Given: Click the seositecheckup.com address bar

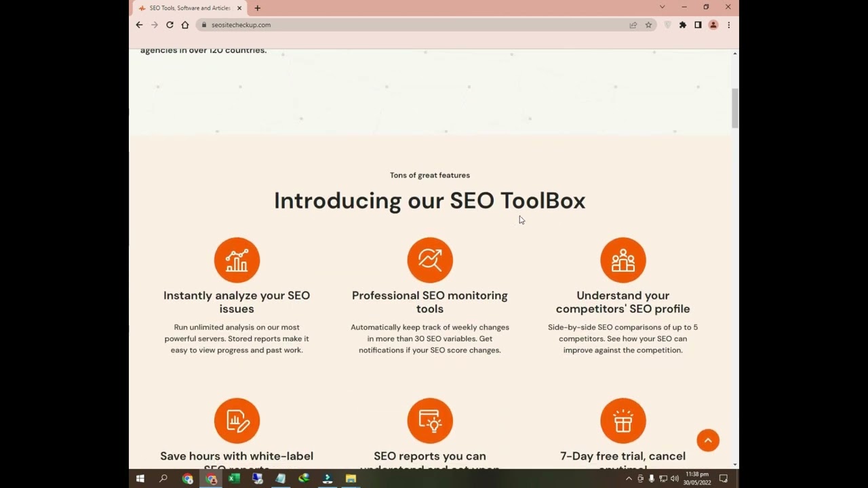Looking at the screenshot, I should click(x=407, y=25).
